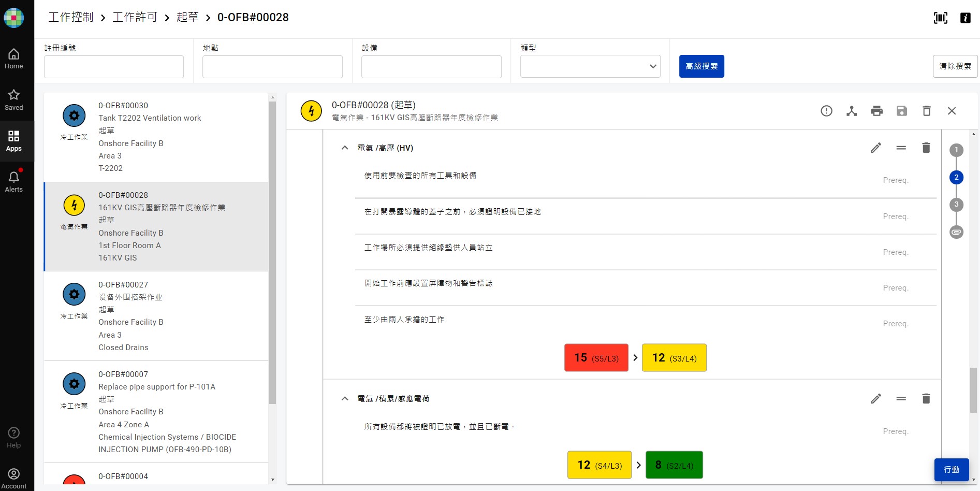Screen dimensions: 980x491
Task: Open the attachments step icon
Action: point(956,232)
